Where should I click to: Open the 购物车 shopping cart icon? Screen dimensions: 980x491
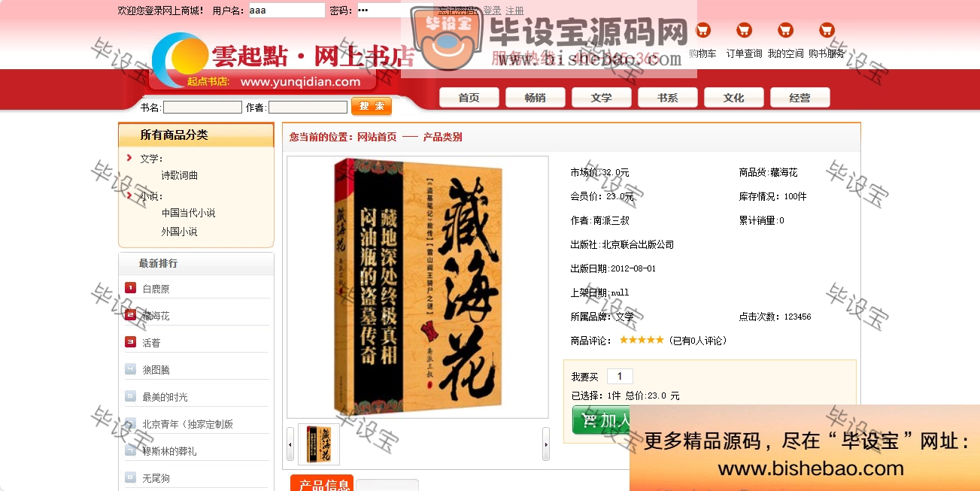[x=702, y=31]
